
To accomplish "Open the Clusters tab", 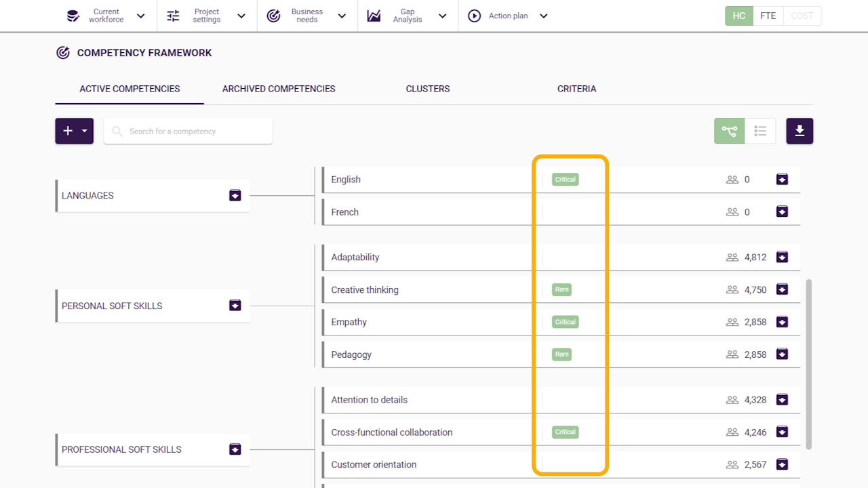I will click(428, 89).
